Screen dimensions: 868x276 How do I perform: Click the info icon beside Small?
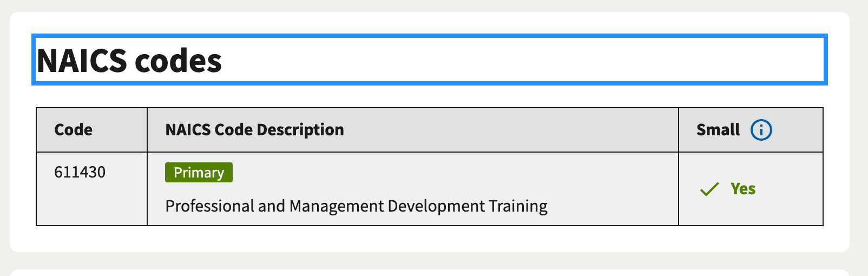pos(761,130)
